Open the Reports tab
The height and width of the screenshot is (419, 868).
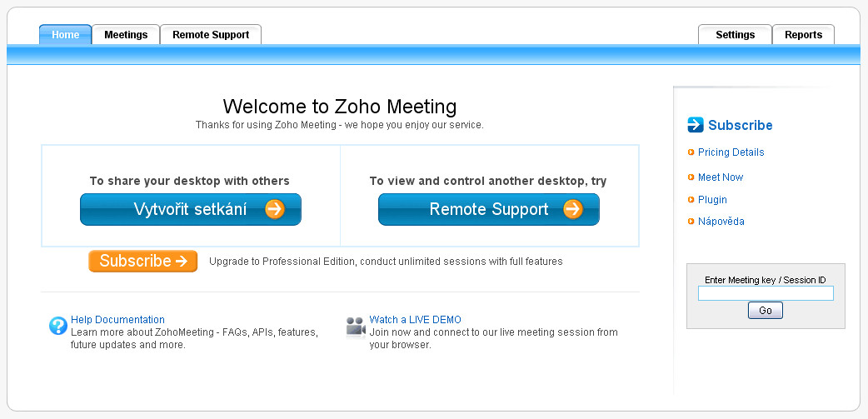(x=803, y=34)
